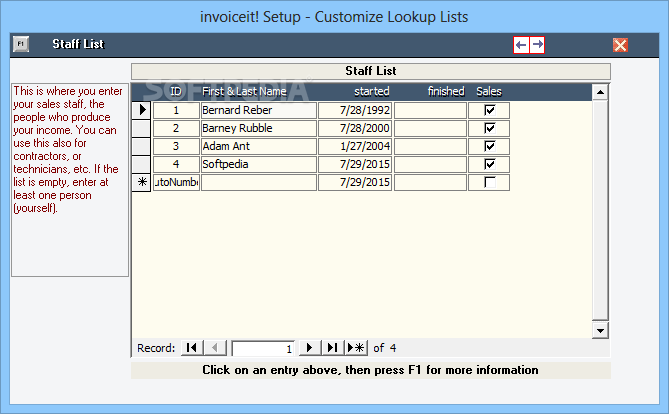Click the record number input field
The width and height of the screenshot is (669, 414).
tap(263, 348)
